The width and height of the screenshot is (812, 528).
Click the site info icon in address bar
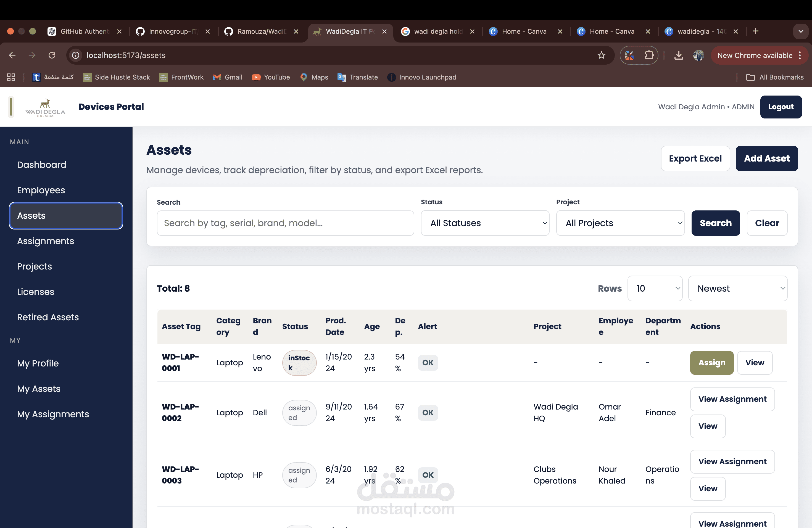76,55
